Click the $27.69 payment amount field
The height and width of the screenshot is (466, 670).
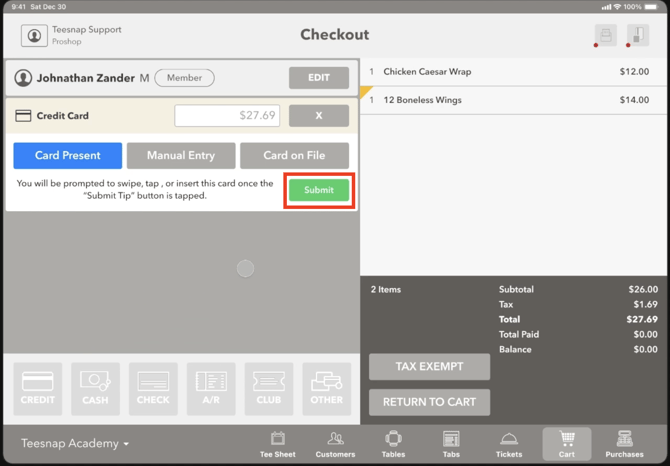(x=227, y=116)
